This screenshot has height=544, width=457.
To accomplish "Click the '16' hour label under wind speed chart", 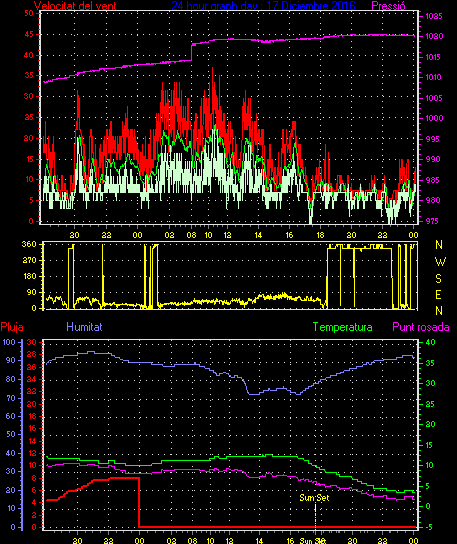I will point(289,235).
